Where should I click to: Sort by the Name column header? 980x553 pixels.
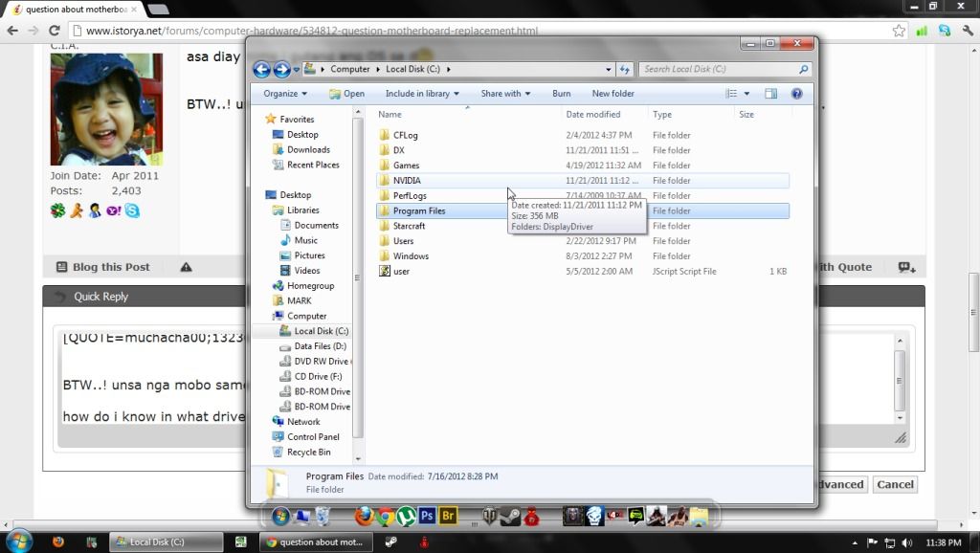[x=390, y=115]
